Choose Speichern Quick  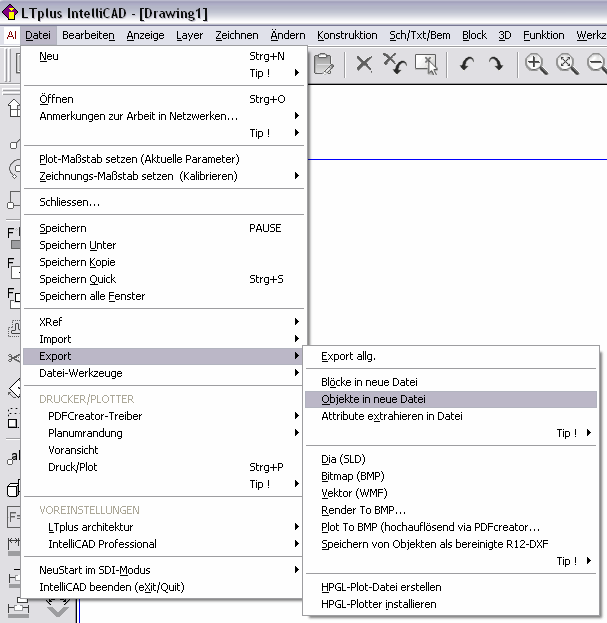pos(164,280)
